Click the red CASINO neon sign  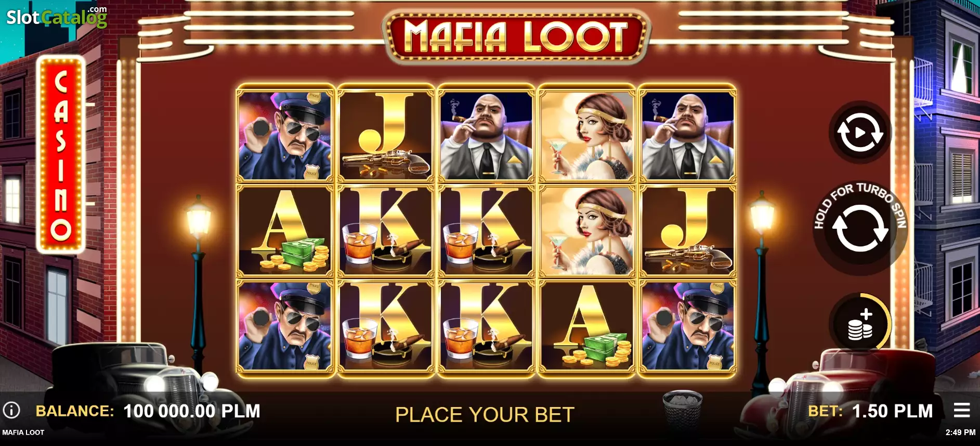61,154
